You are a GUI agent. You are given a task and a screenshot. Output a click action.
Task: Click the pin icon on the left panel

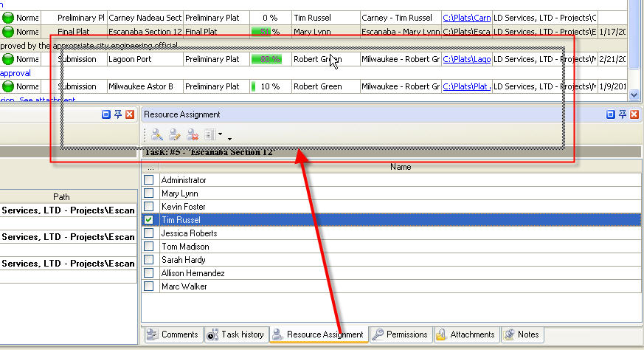pyautogui.click(x=117, y=114)
